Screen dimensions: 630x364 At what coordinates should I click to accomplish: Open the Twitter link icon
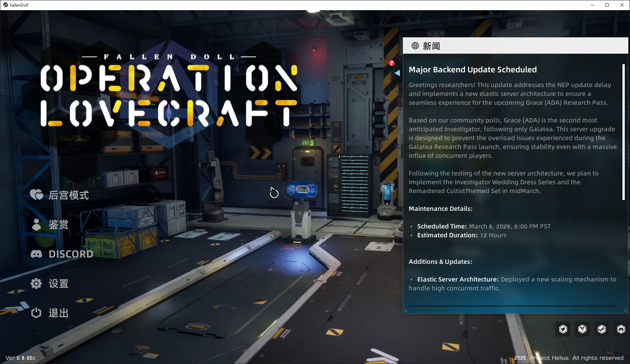563,329
